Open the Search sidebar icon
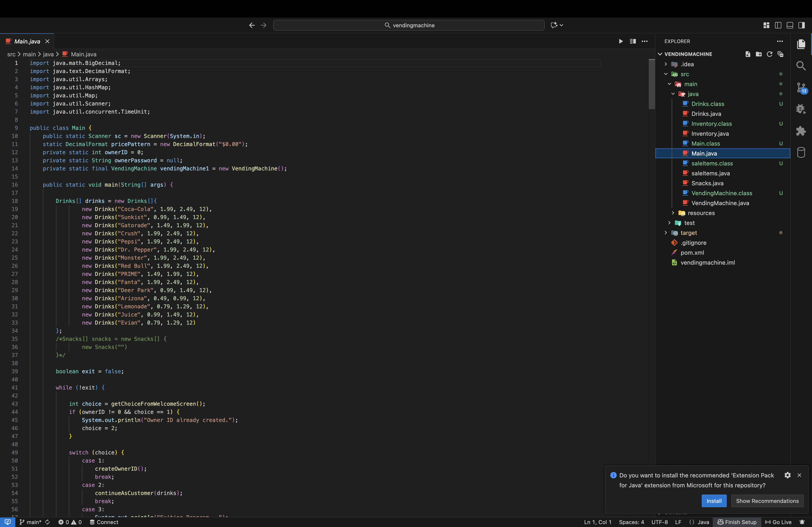This screenshot has height=527, width=812. tap(801, 66)
